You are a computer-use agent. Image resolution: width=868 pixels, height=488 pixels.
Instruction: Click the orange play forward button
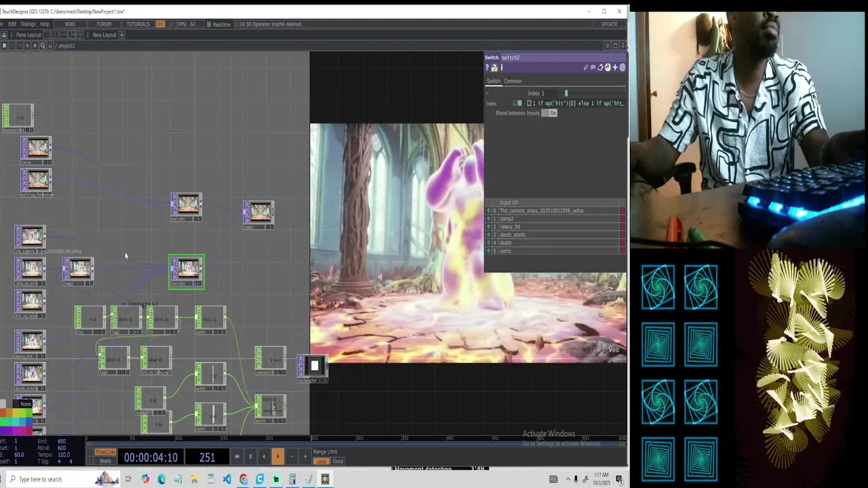click(277, 457)
